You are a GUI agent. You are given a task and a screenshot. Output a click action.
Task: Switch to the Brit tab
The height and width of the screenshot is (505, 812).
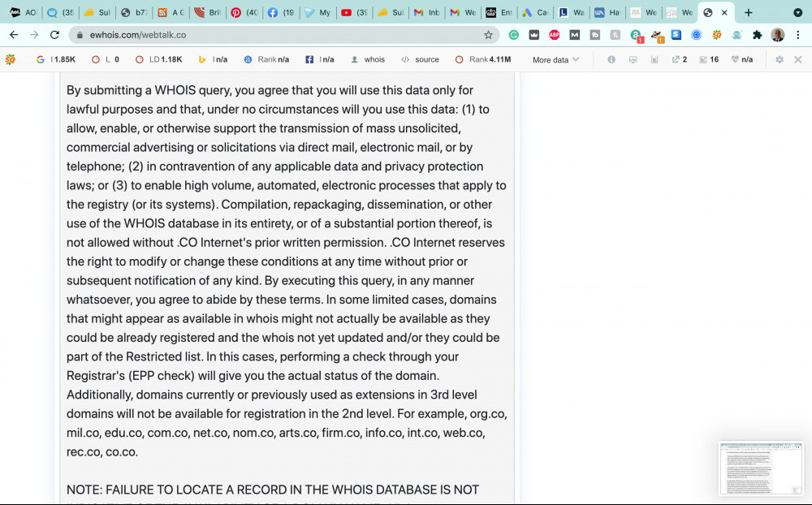(x=208, y=12)
